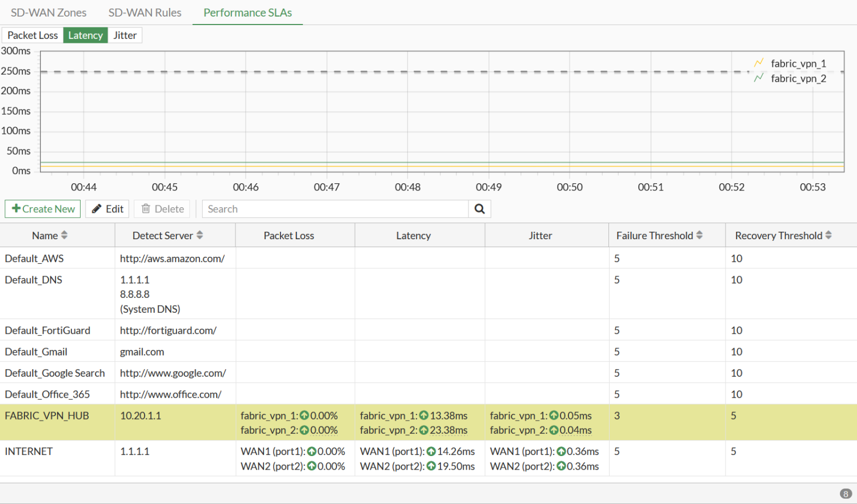Click the Create New button

tap(43, 209)
